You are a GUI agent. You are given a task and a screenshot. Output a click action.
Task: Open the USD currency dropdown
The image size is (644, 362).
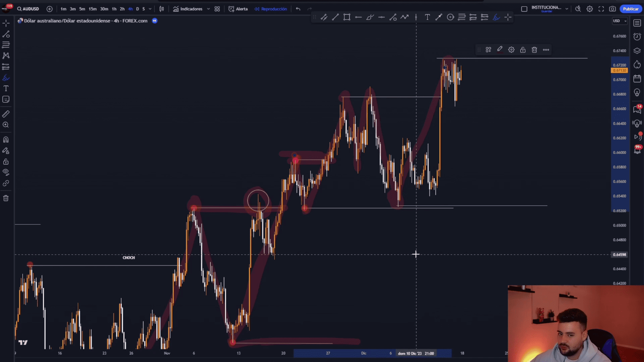(620, 21)
